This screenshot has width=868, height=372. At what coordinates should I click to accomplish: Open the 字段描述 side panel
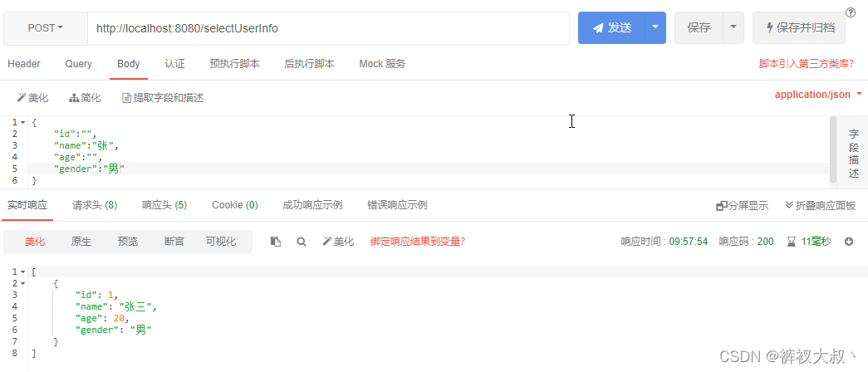tap(854, 153)
